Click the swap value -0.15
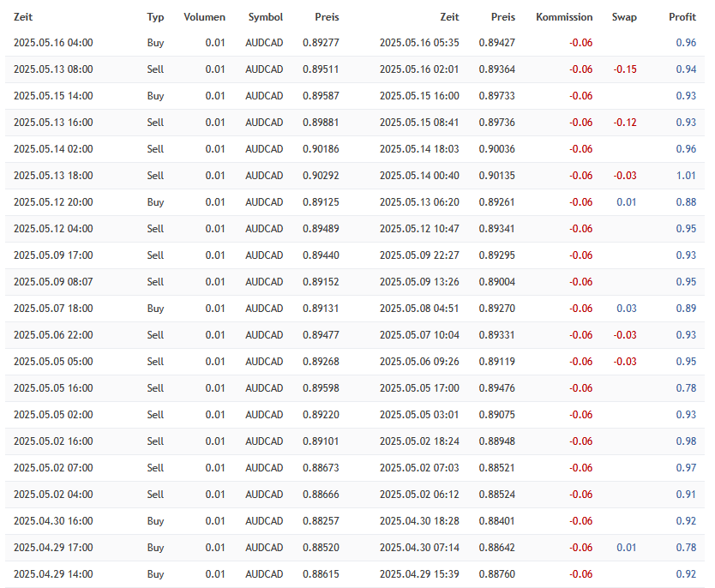The height and width of the screenshot is (588, 715). tap(625, 69)
